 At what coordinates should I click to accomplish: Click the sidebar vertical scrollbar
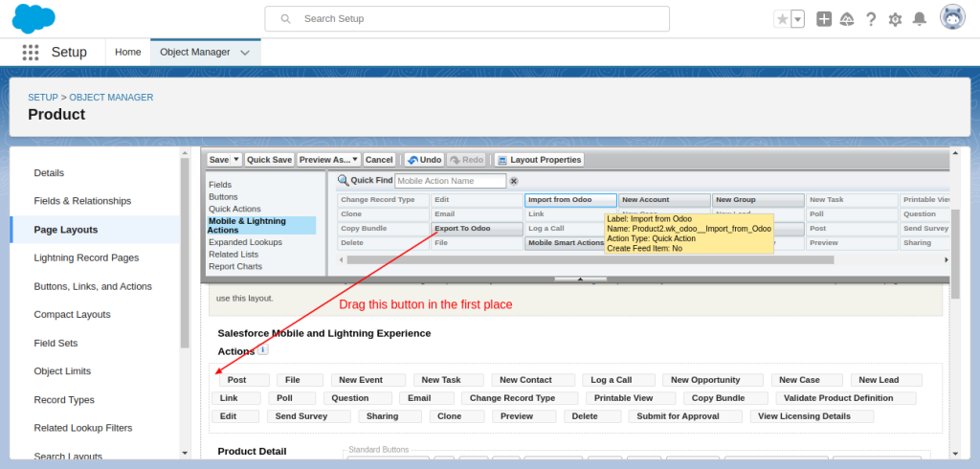point(185,253)
